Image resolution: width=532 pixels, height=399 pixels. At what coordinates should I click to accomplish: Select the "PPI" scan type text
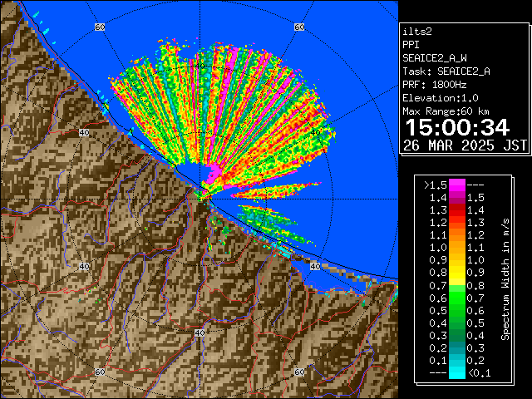[x=411, y=45]
